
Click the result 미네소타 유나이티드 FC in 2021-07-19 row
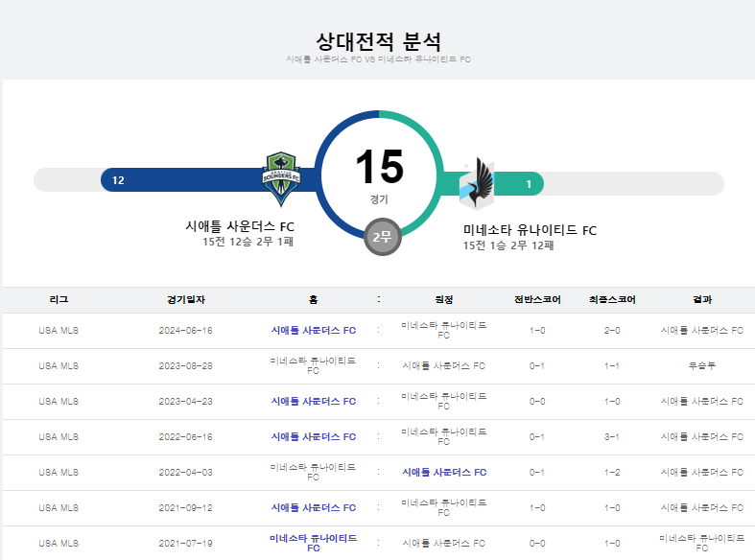[x=702, y=543]
